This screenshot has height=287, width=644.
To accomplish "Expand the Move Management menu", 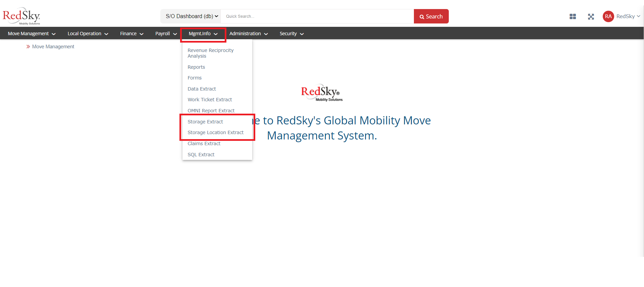I will click(x=32, y=34).
